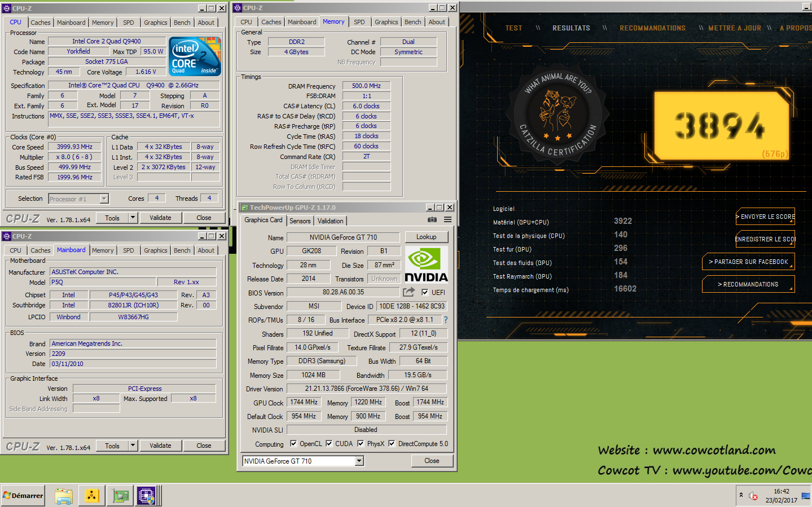This screenshot has height=507, width=812.
Task: Open About tab in CPU-Z processor window
Action: point(206,23)
